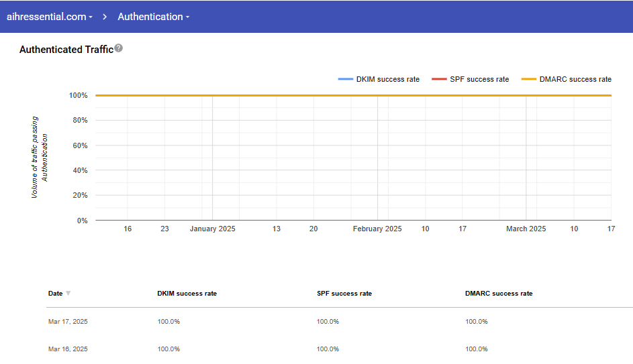Image resolution: width=633 pixels, height=364 pixels.
Task: Click the DMARC success rate column header
Action: click(499, 294)
